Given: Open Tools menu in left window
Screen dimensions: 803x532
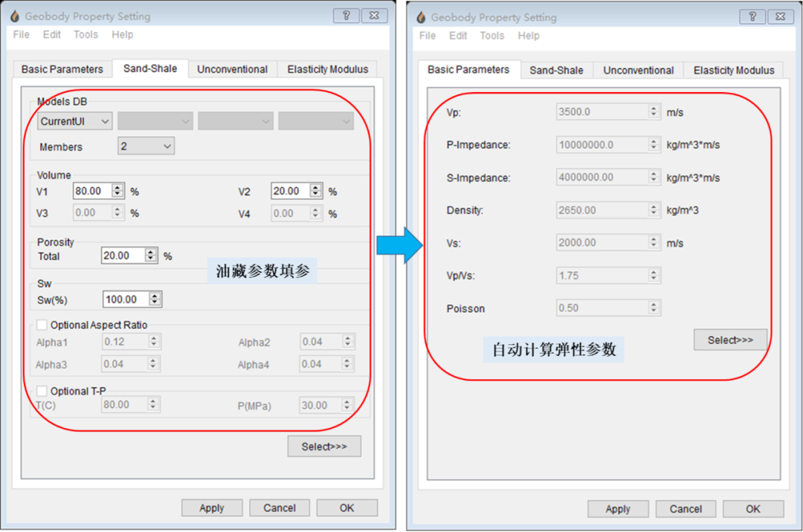Looking at the screenshot, I should (86, 34).
